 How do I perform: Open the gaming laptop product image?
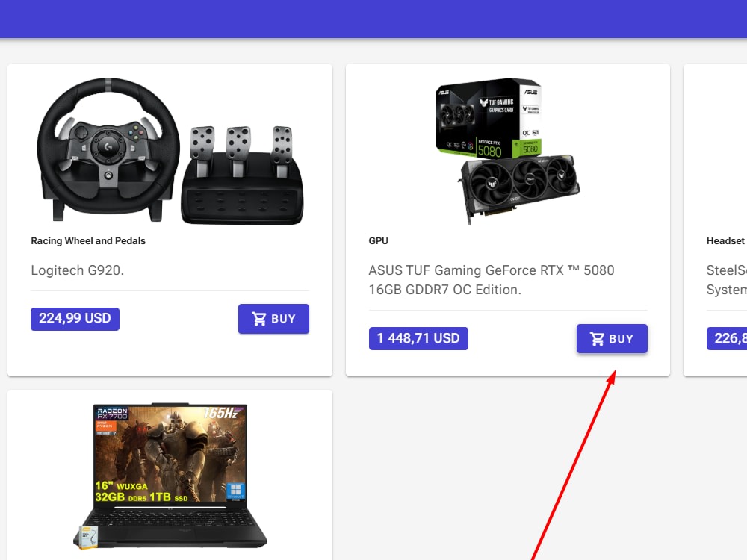point(170,476)
